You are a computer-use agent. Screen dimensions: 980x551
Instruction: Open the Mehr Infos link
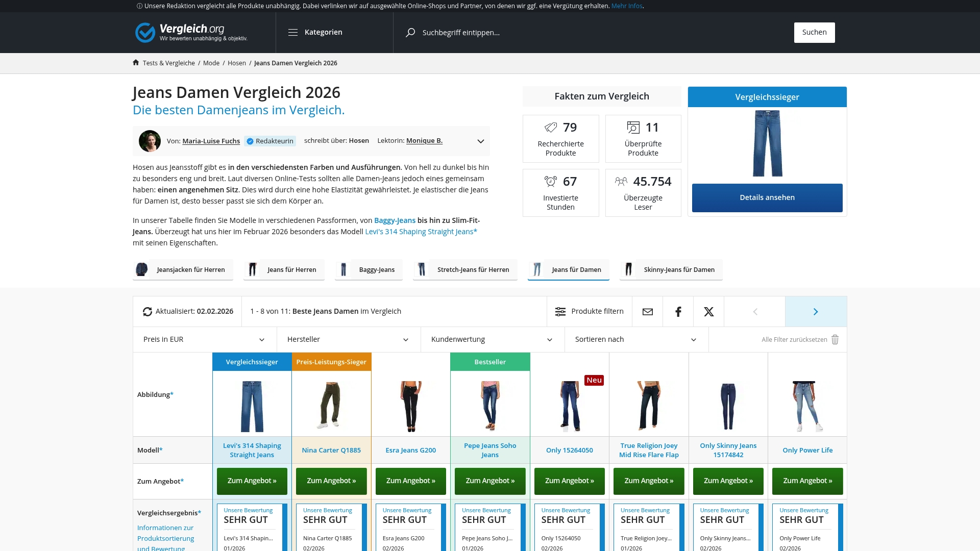click(x=627, y=6)
